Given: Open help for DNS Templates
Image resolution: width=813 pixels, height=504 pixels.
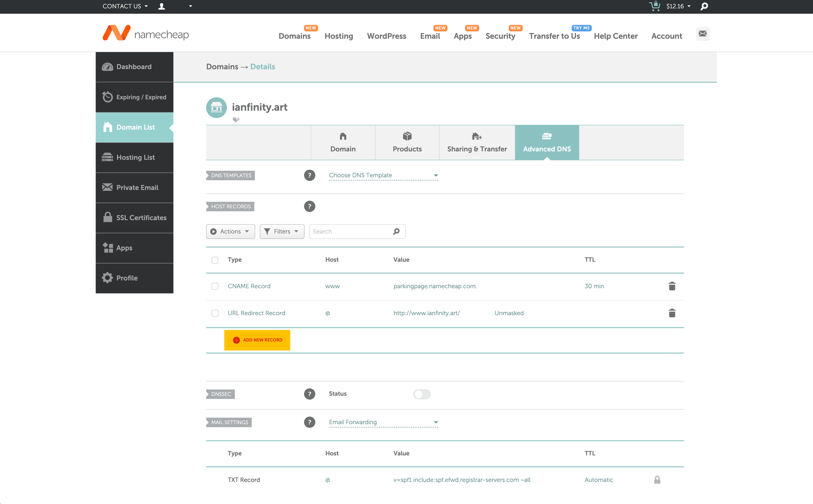Looking at the screenshot, I should point(309,175).
